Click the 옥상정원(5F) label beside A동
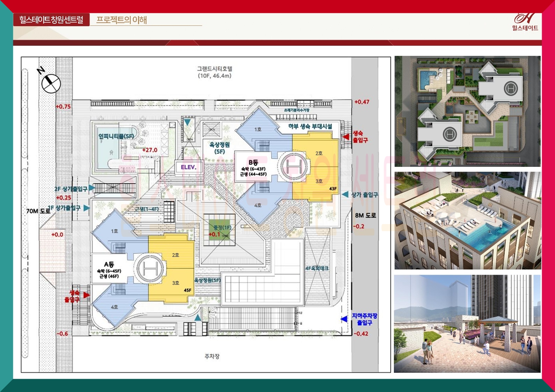Image resolution: width=555 pixels, height=392 pixels. coord(207,280)
